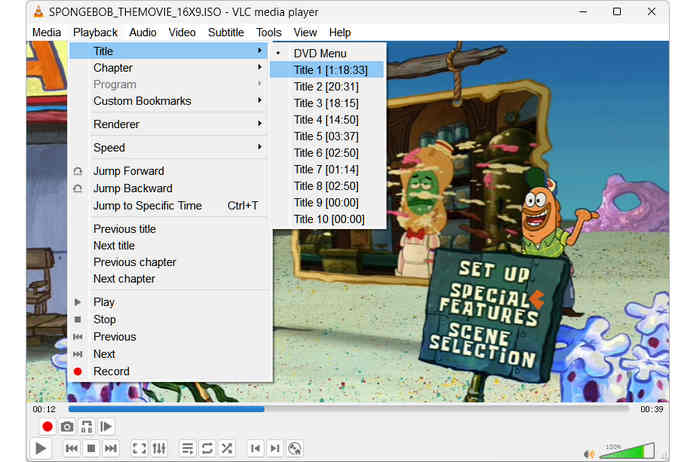Choose Next title
700x462 pixels.
tap(169, 246)
